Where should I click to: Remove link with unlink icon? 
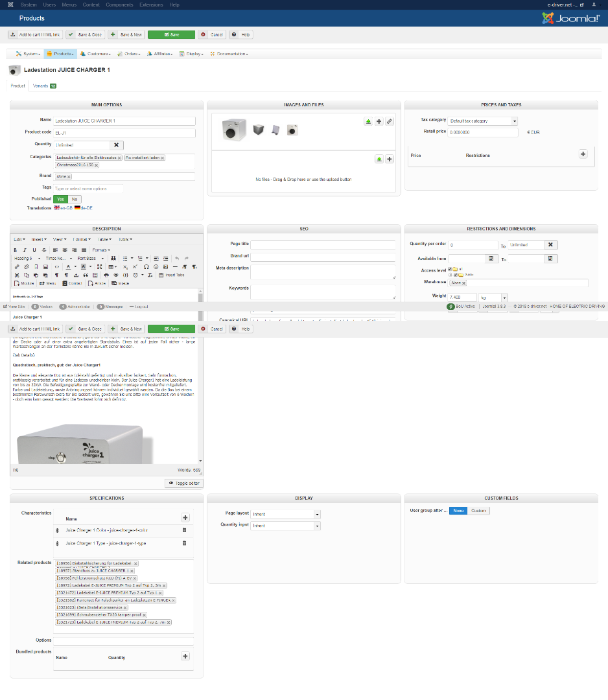[27, 267]
